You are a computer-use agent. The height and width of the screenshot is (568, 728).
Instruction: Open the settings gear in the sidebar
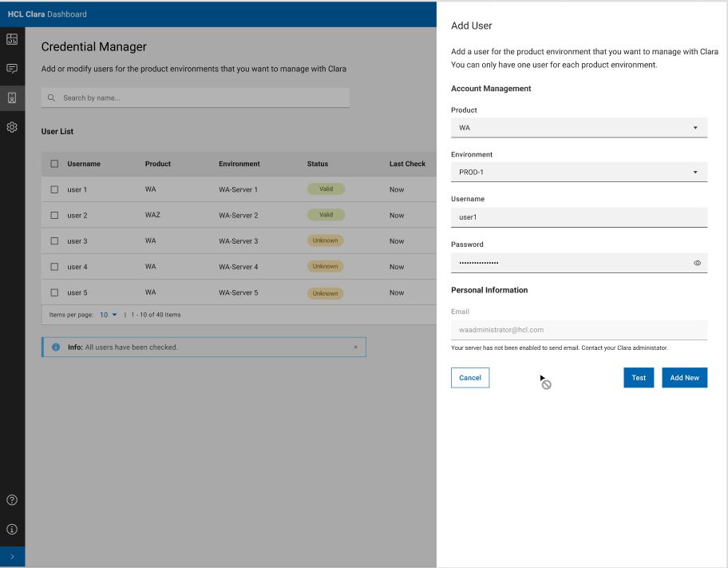(12, 127)
